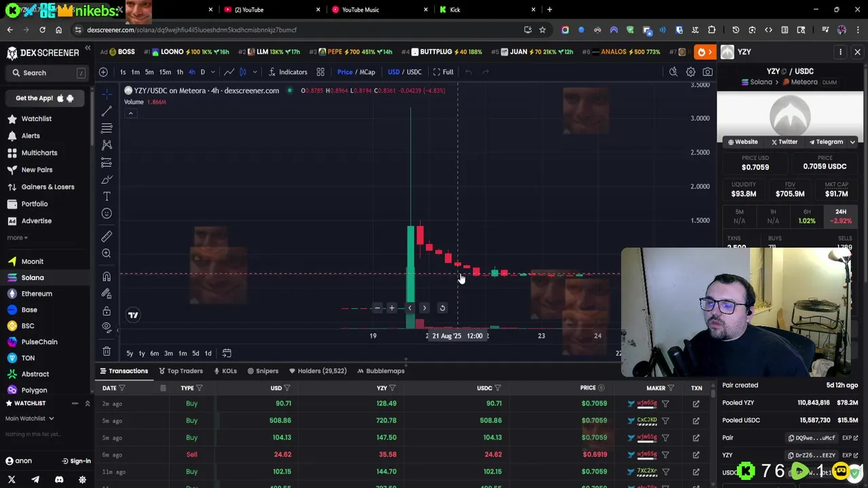868x488 pixels.
Task: Expand the more social links chevron
Action: [x=852, y=142]
